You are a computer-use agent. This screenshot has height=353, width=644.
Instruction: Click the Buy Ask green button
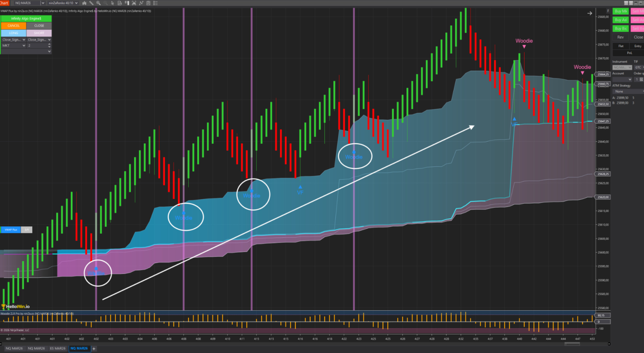(x=621, y=20)
